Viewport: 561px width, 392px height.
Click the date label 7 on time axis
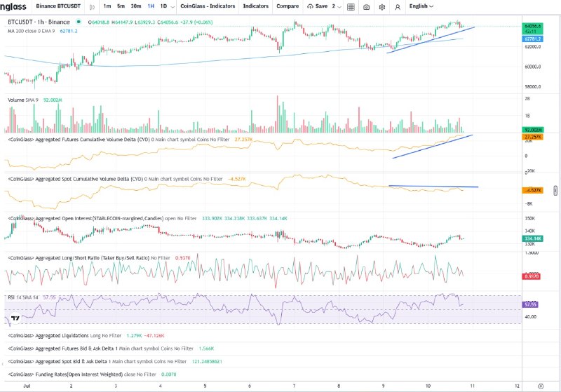(x=294, y=386)
